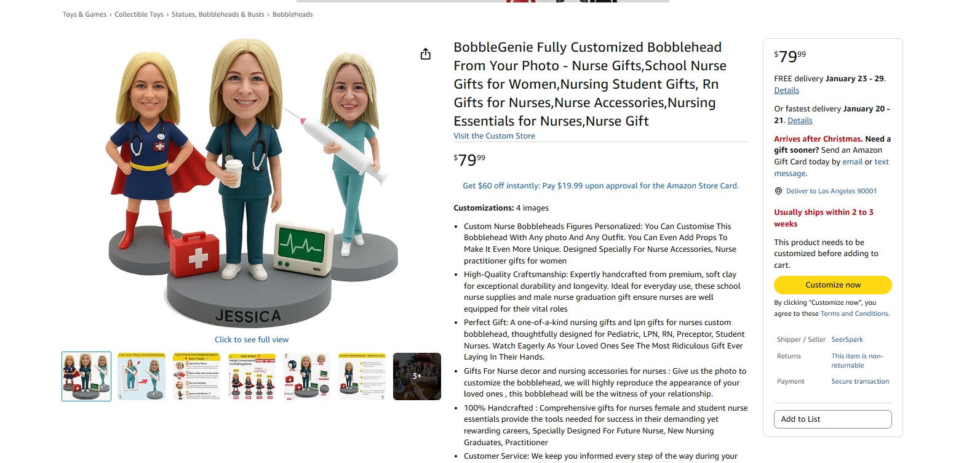This screenshot has height=463, width=980.
Task: Click the Customize now button
Action: tap(833, 285)
